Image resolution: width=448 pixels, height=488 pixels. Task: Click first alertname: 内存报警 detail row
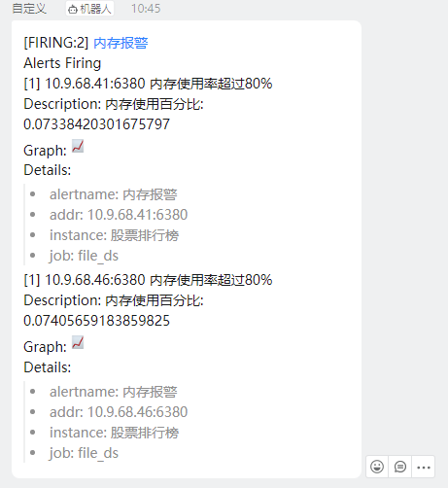[114, 194]
